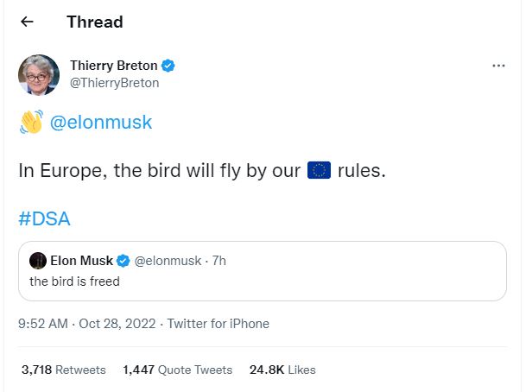This screenshot has width=532, height=392.
Task: Click the @elonmusk handle in quoted tweet
Action: click(x=168, y=261)
